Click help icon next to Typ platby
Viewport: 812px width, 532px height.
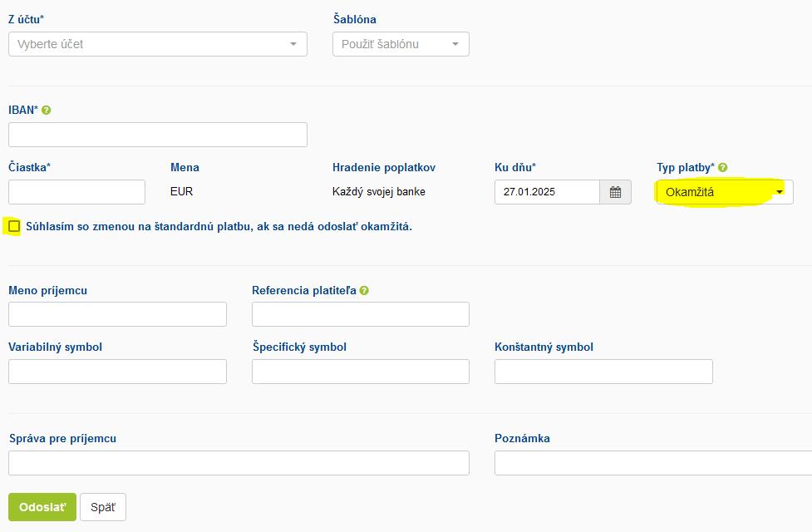723,167
